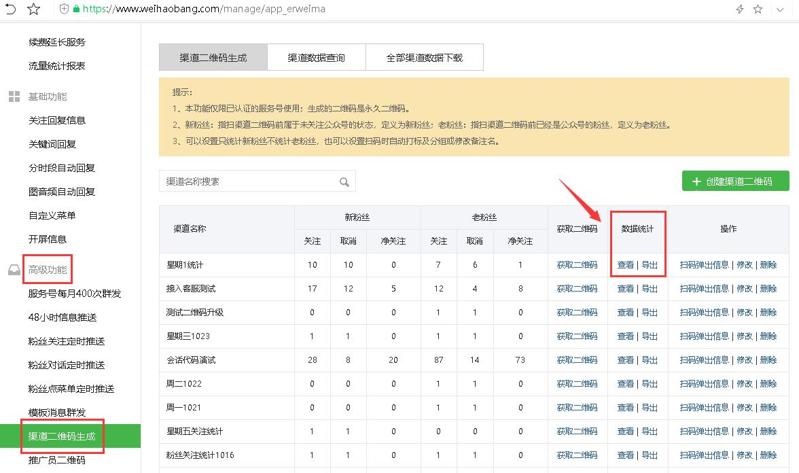Click 查看 link in 星期1统计 row
Image resolution: width=799 pixels, height=473 pixels.
point(625,265)
